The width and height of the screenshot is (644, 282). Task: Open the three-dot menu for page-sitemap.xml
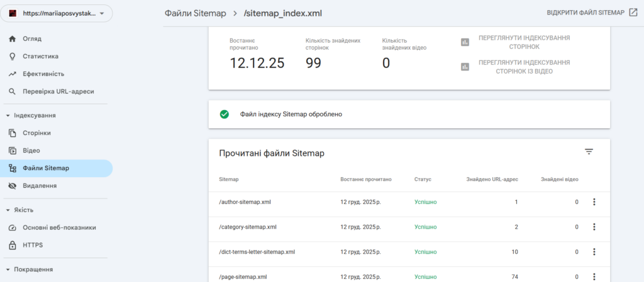click(594, 276)
